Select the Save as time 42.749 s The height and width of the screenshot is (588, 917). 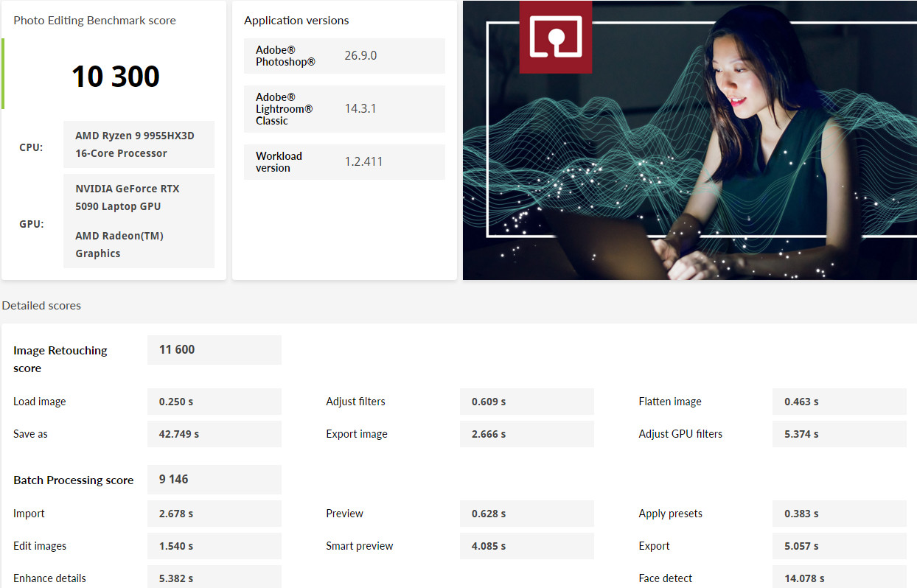point(179,434)
